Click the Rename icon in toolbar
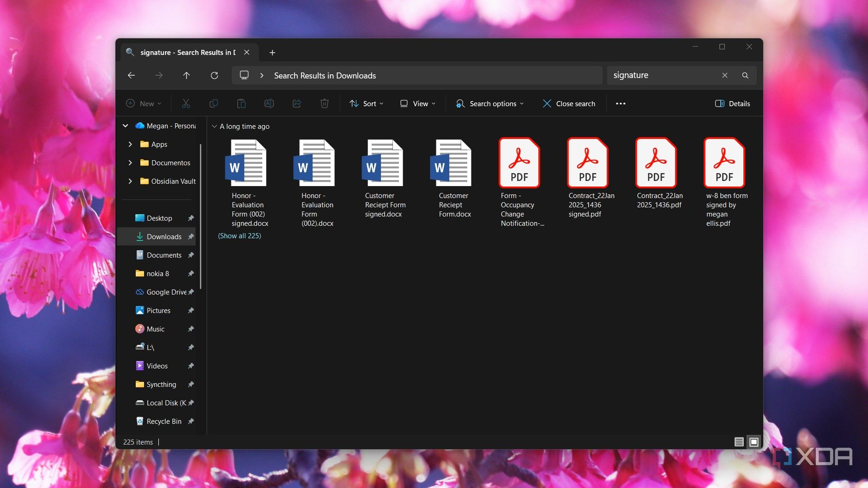Image resolution: width=868 pixels, height=488 pixels. [269, 103]
